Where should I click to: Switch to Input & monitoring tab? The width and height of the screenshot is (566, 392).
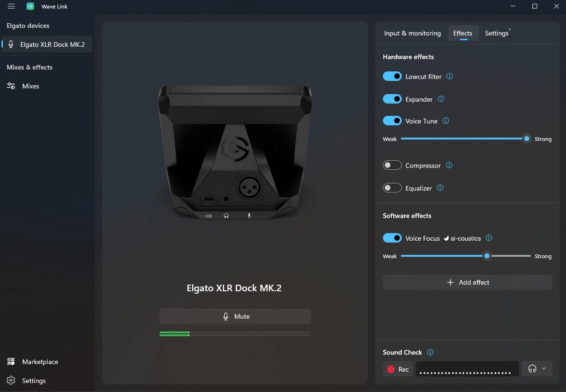coord(412,33)
